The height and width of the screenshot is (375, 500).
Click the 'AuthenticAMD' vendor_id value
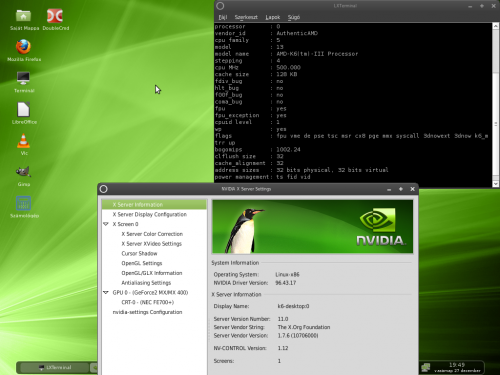pyautogui.click(x=297, y=33)
